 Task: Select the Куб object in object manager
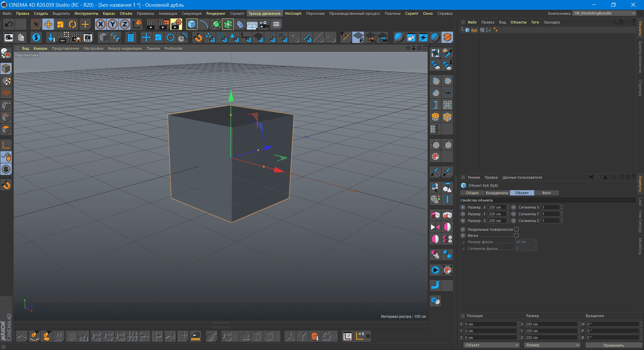(x=474, y=30)
